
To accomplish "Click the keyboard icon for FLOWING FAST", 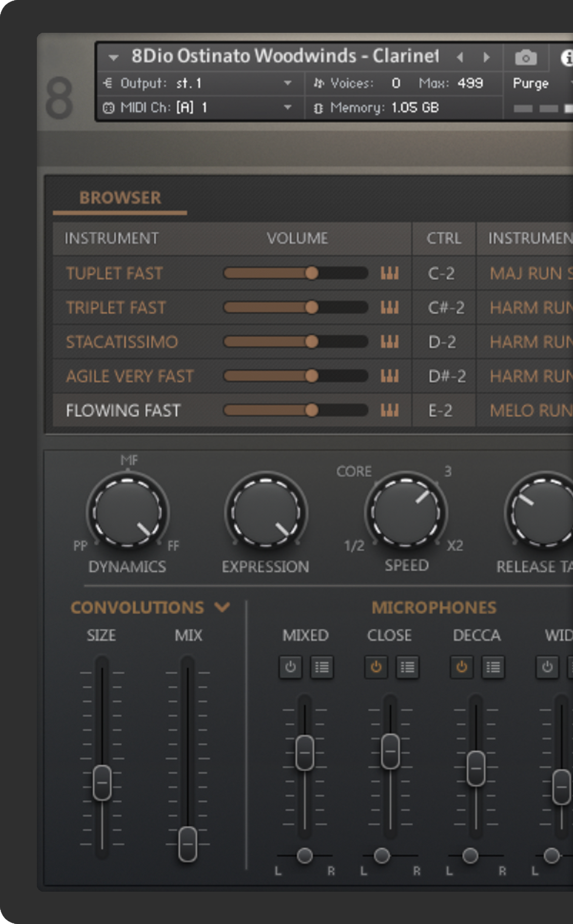I will point(389,410).
